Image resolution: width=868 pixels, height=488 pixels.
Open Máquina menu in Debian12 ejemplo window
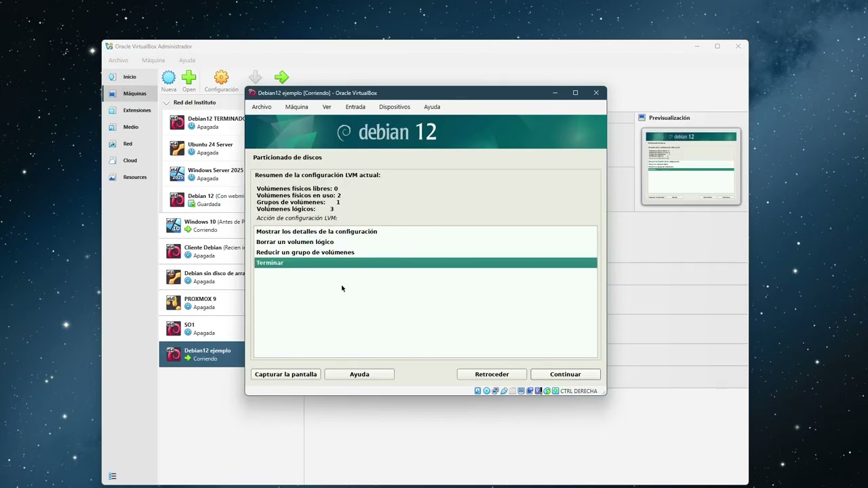click(x=296, y=107)
